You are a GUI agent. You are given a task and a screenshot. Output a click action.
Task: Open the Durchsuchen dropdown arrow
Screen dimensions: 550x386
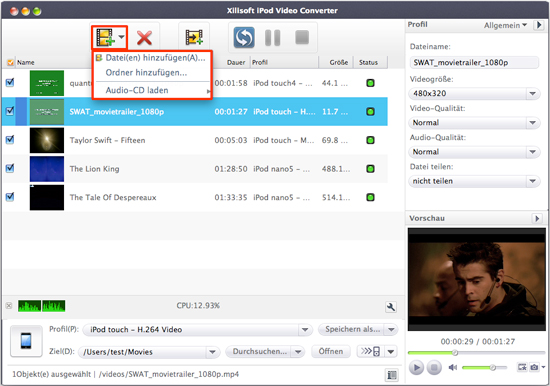[x=298, y=352]
